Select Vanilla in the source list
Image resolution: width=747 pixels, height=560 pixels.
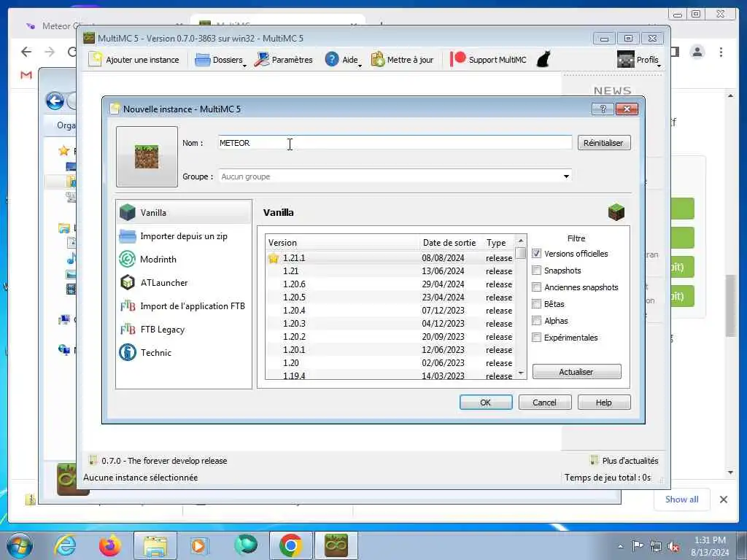(184, 212)
